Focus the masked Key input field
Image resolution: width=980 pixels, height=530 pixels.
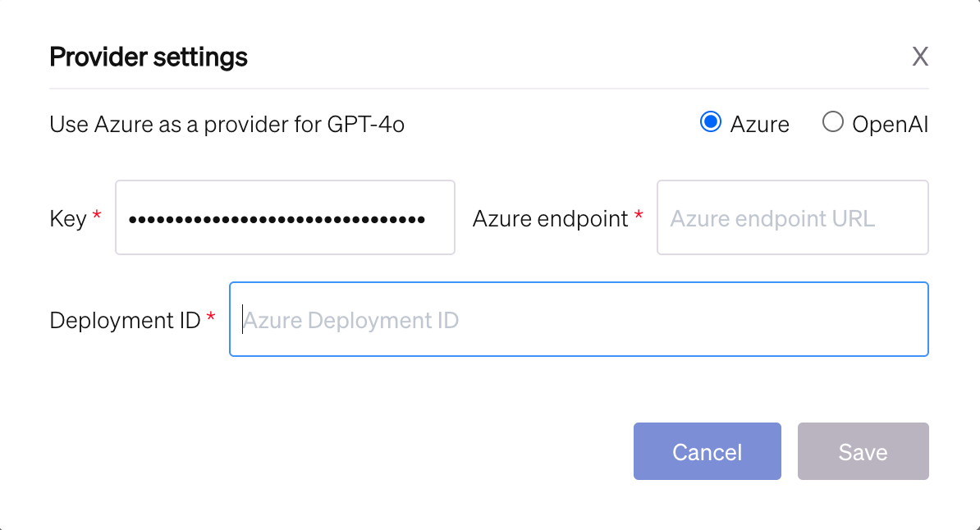(x=285, y=218)
